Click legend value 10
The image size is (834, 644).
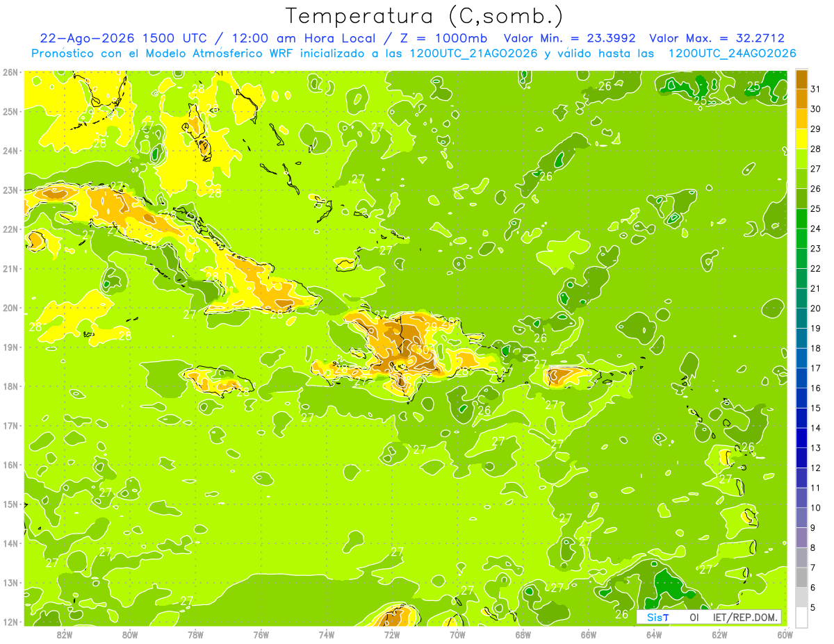tap(815, 507)
